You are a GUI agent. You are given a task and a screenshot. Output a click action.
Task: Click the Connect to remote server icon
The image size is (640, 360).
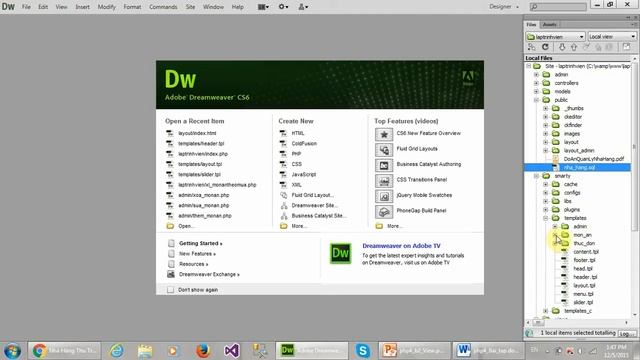click(x=531, y=47)
